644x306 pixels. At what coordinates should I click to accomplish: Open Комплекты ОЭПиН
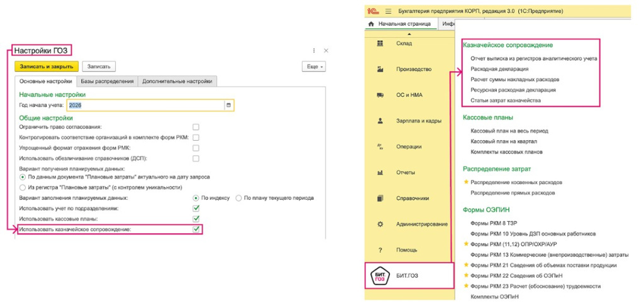point(494,296)
